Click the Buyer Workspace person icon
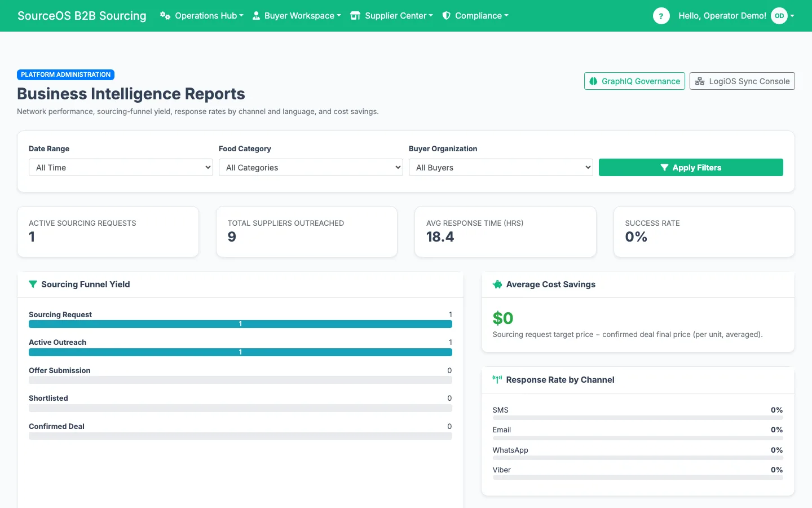The width and height of the screenshot is (812, 508). (256, 16)
